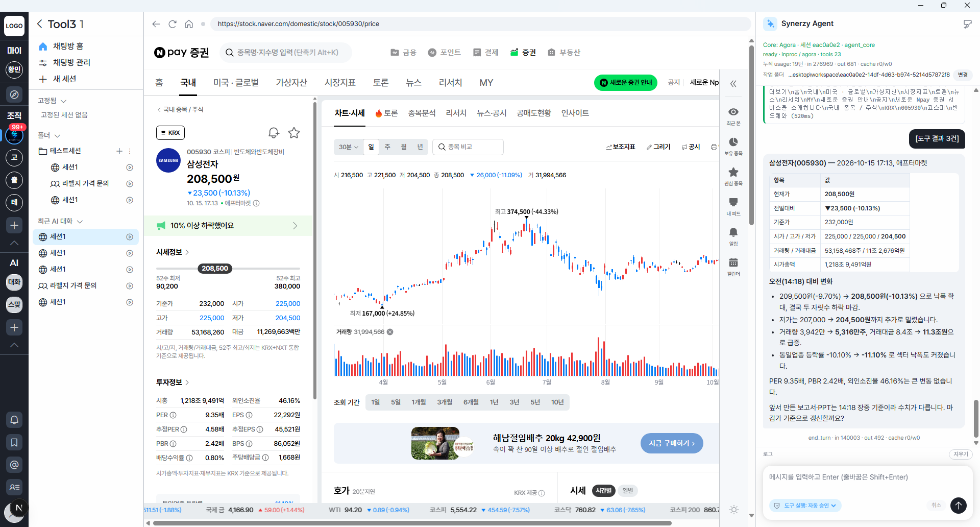This screenshot has width=980, height=527.
Task: Select the 일 chart interval
Action: [371, 147]
